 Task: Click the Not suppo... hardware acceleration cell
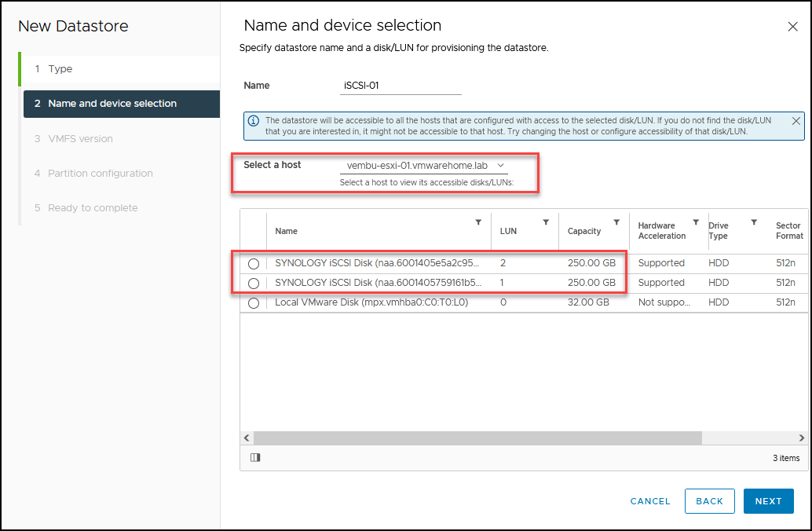pyautogui.click(x=664, y=302)
